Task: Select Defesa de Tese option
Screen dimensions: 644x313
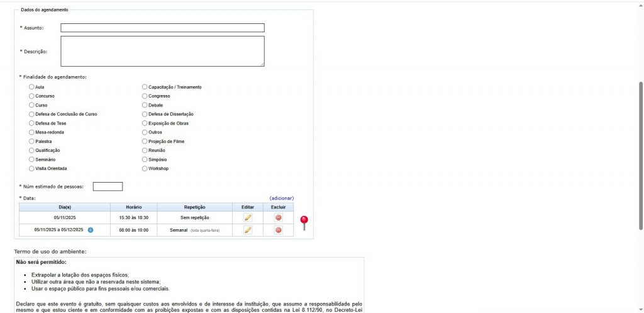Action: pos(32,123)
